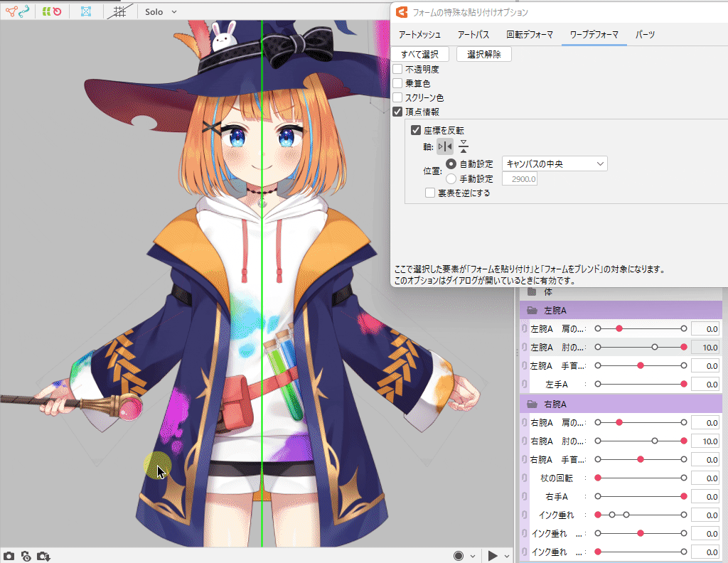Screen dimensions: 728x563
Task: Enable the 裏表を逆にする checkbox
Action: coord(430,193)
